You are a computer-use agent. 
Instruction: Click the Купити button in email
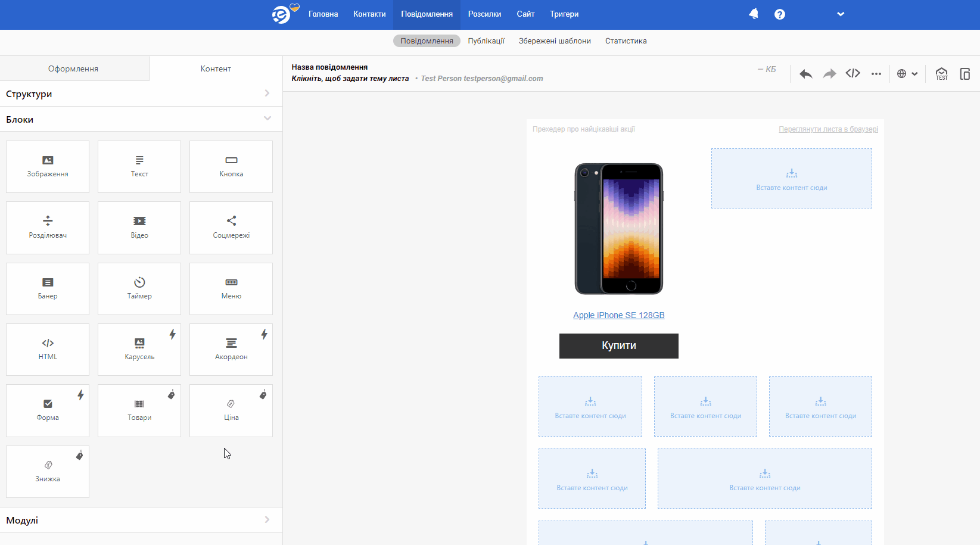pos(619,346)
